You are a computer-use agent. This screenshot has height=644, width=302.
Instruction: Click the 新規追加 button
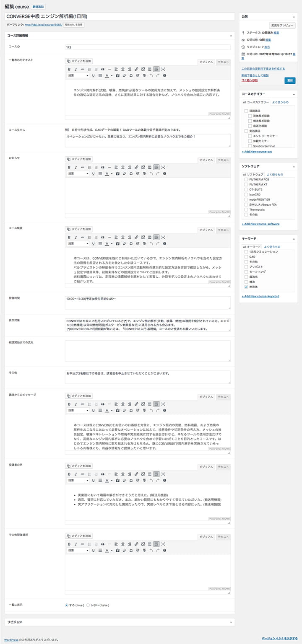click(x=38, y=7)
